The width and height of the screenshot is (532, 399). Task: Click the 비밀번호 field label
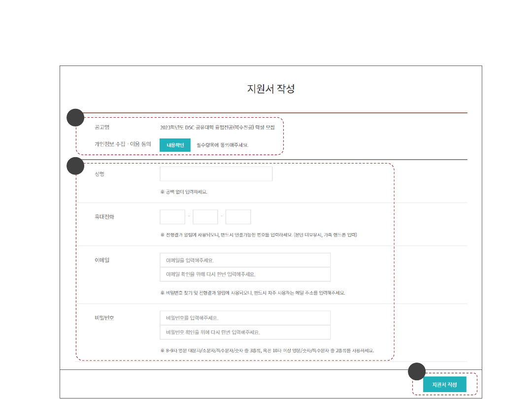click(104, 318)
